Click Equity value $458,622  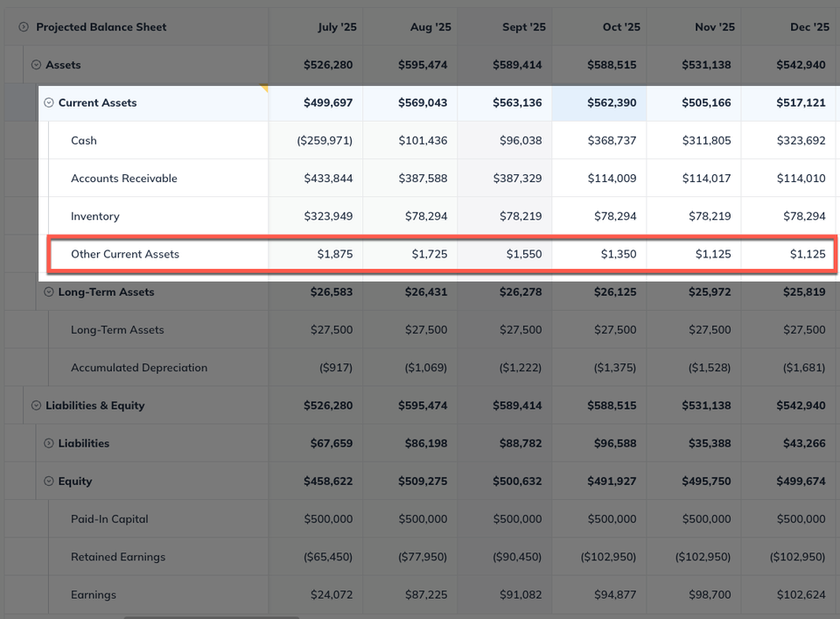328,482
